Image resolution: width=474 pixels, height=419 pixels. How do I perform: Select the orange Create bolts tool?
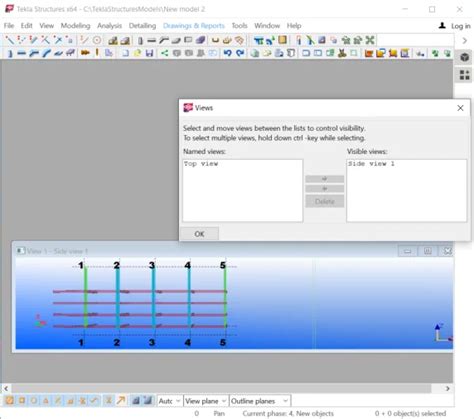click(x=85, y=53)
